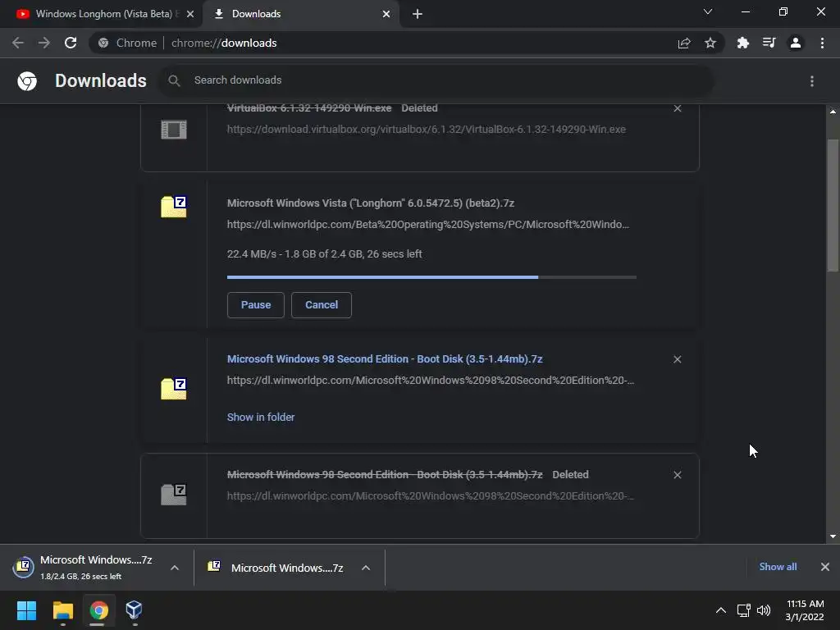The width and height of the screenshot is (840, 630).
Task: Remove deleted Windows 98 Boot Disk entry from list
Action: point(677,475)
